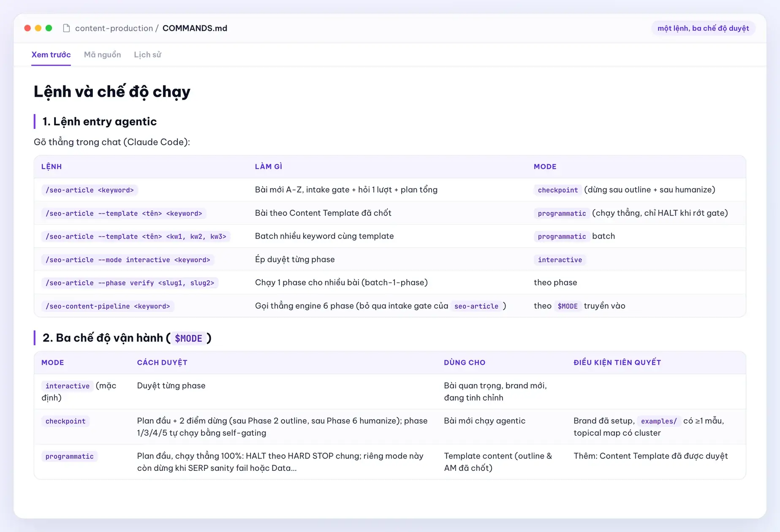Select the '/seo-article --mode interactive <keyword>' command

(128, 260)
